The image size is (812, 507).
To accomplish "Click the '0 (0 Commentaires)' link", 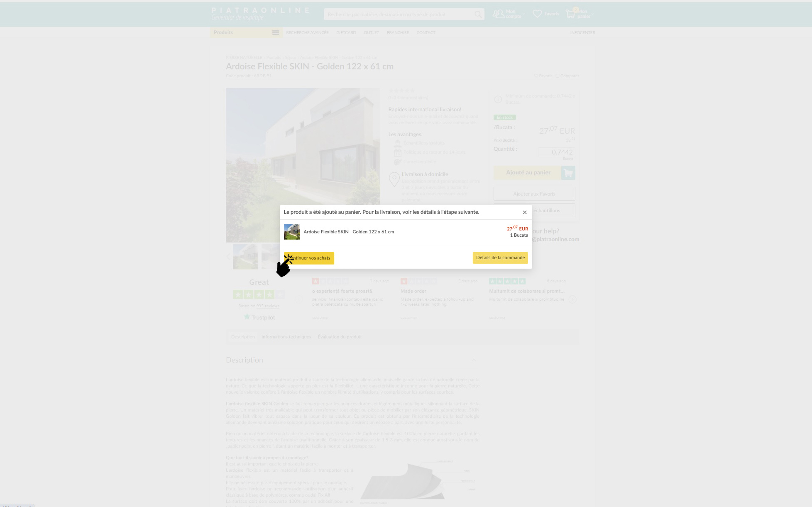I will (408, 98).
